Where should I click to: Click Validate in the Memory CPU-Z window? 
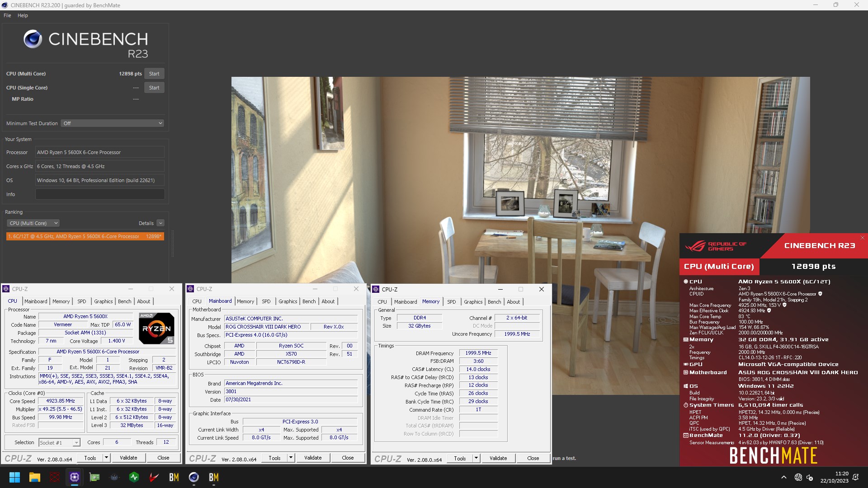tap(498, 458)
